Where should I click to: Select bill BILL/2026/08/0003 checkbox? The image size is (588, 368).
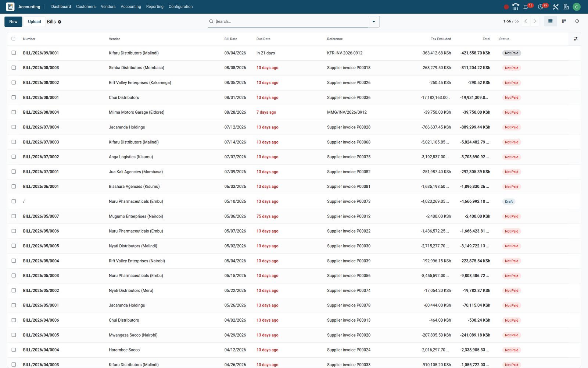pos(14,68)
